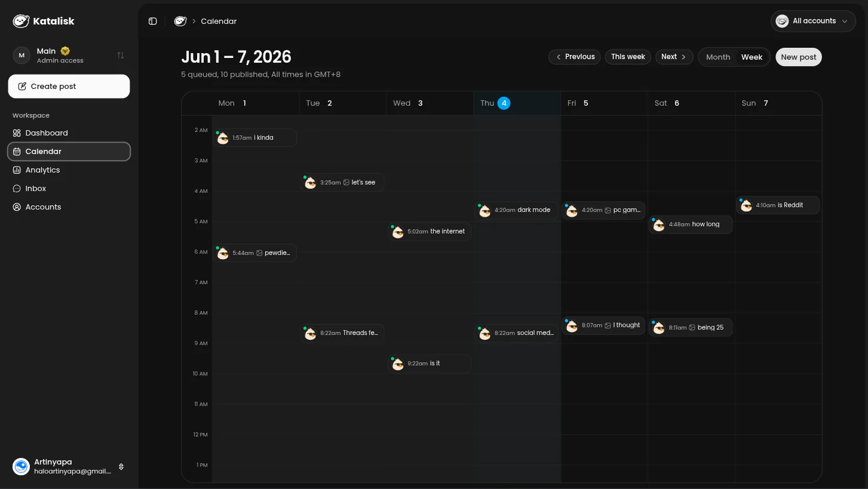Open the 1:57am 'i kinda' post
Image resolution: width=868 pixels, height=489 pixels.
[x=255, y=138]
